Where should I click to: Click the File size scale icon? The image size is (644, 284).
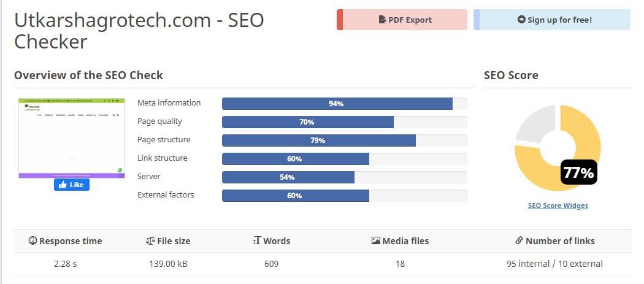click(x=150, y=241)
